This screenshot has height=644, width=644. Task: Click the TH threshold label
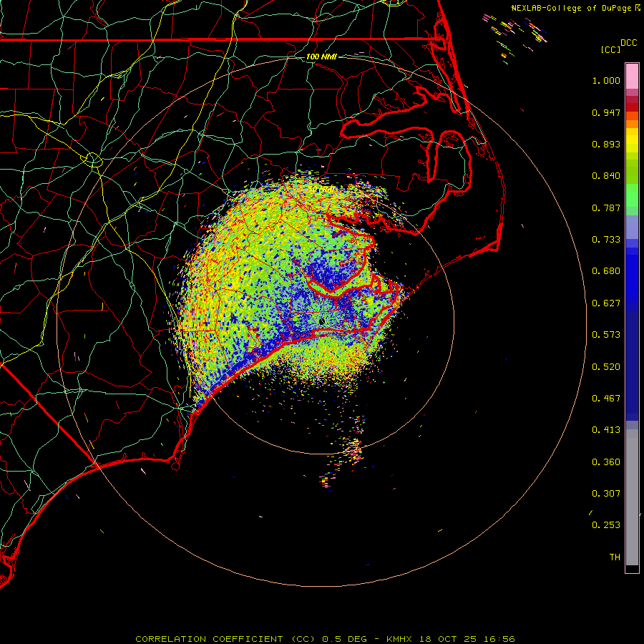(x=615, y=557)
